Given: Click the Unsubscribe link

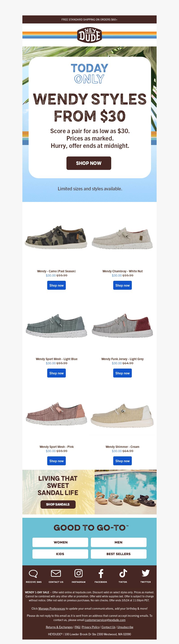Looking at the screenshot, I should point(125,627).
